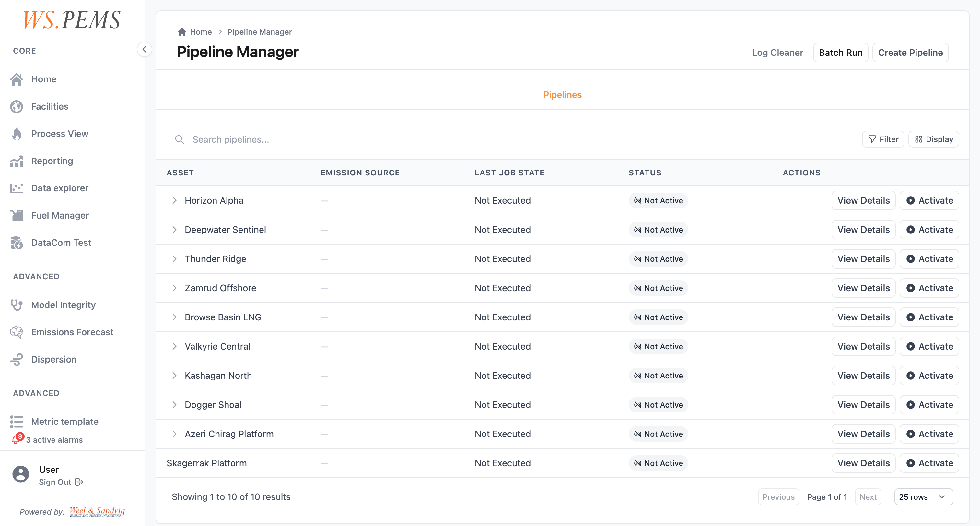
Task: Open Dispersion wind icon
Action: [x=17, y=359]
